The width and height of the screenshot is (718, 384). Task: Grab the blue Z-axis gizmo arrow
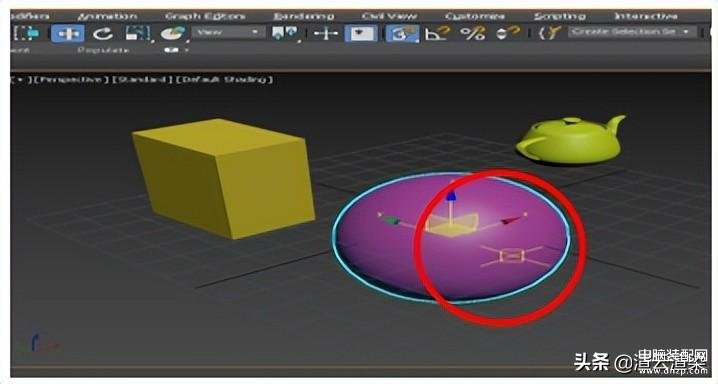451,196
